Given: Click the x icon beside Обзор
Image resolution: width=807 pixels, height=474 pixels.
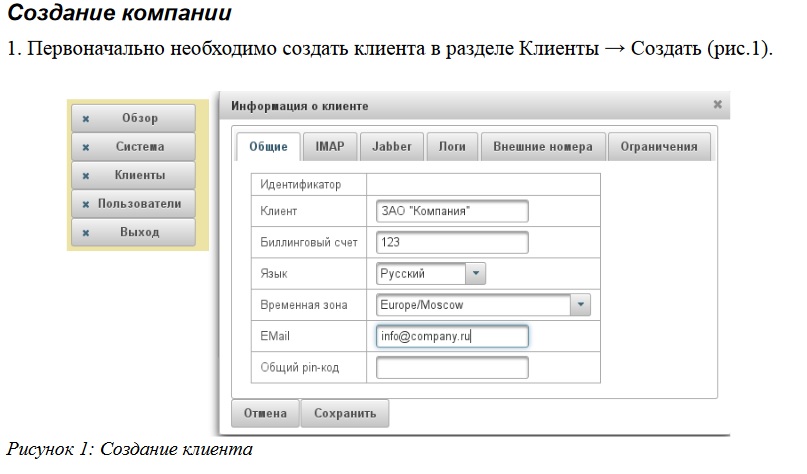Looking at the screenshot, I should (86, 119).
